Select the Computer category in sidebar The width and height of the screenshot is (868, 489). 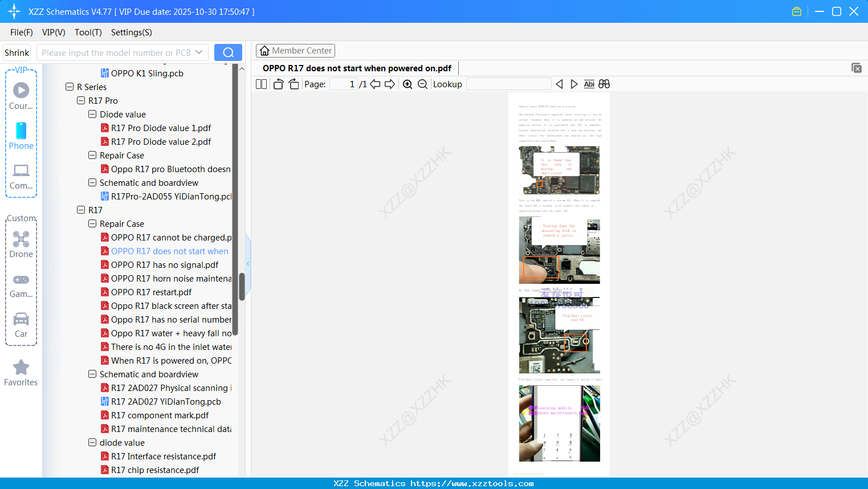tap(21, 177)
